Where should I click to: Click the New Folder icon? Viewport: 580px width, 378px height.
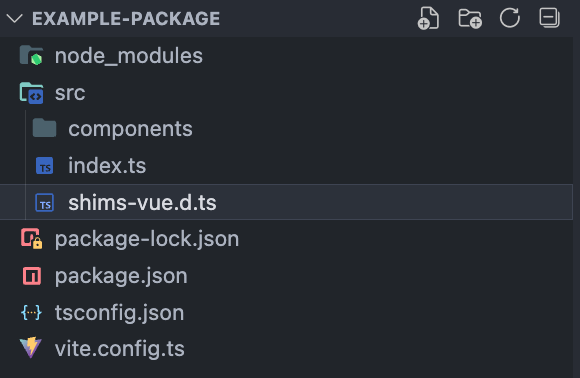[x=470, y=18]
